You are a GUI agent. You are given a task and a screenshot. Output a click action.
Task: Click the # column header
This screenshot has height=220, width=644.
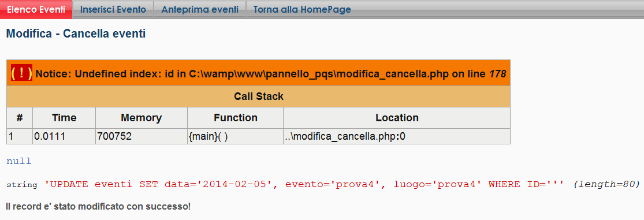(x=20, y=118)
